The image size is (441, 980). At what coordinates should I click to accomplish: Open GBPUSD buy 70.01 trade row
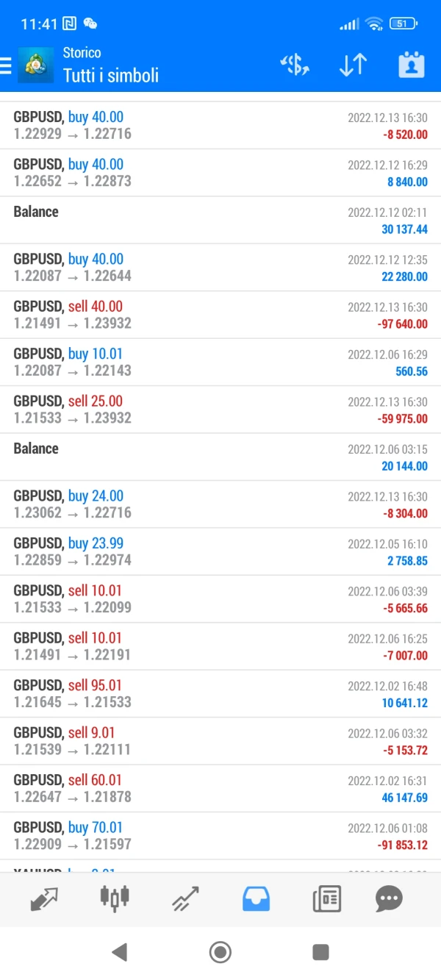click(220, 836)
